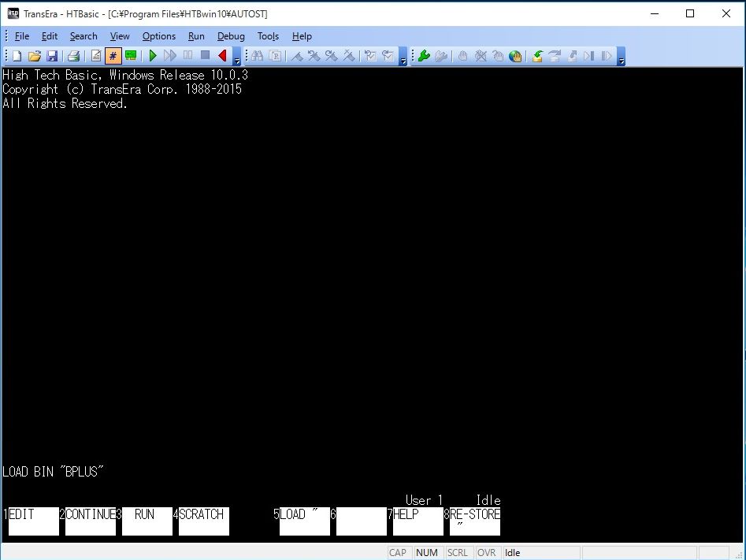Image resolution: width=746 pixels, height=560 pixels.
Task: Click the crossed-out hand remove breakpoint icon
Action: click(481, 56)
